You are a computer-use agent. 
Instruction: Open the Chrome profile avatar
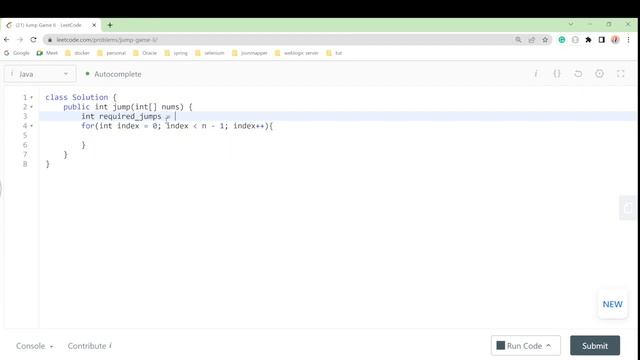point(615,40)
